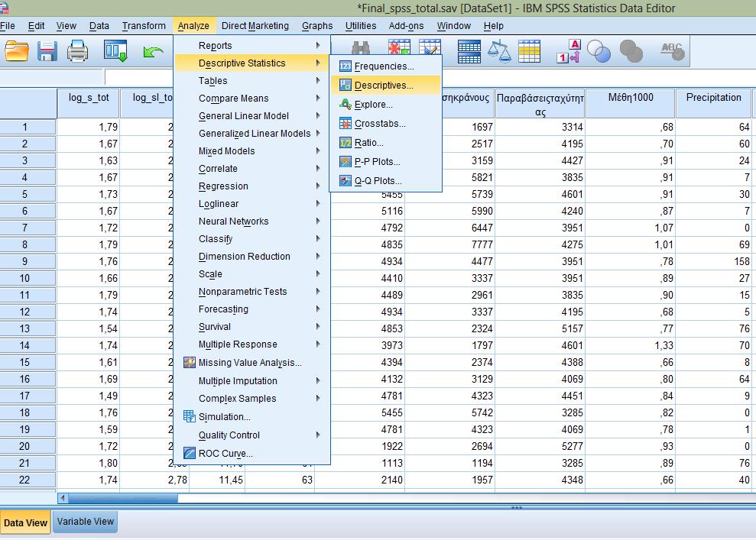Image resolution: width=756 pixels, height=540 pixels.
Task: Open the Graphs menu
Action: pyautogui.click(x=317, y=25)
